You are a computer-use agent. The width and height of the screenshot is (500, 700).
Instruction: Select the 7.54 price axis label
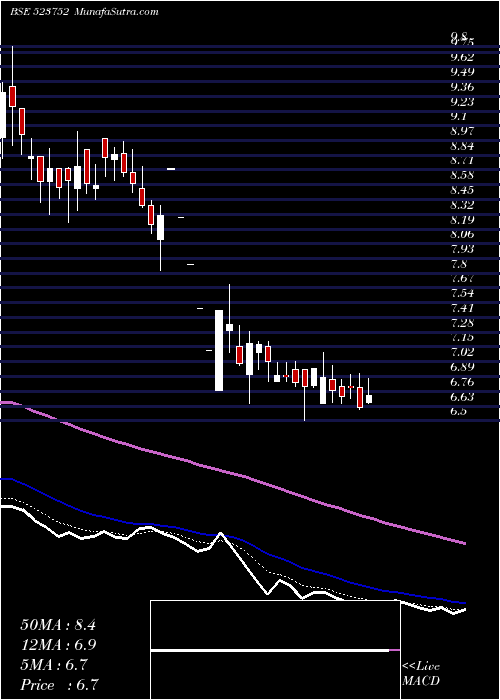[x=462, y=293]
